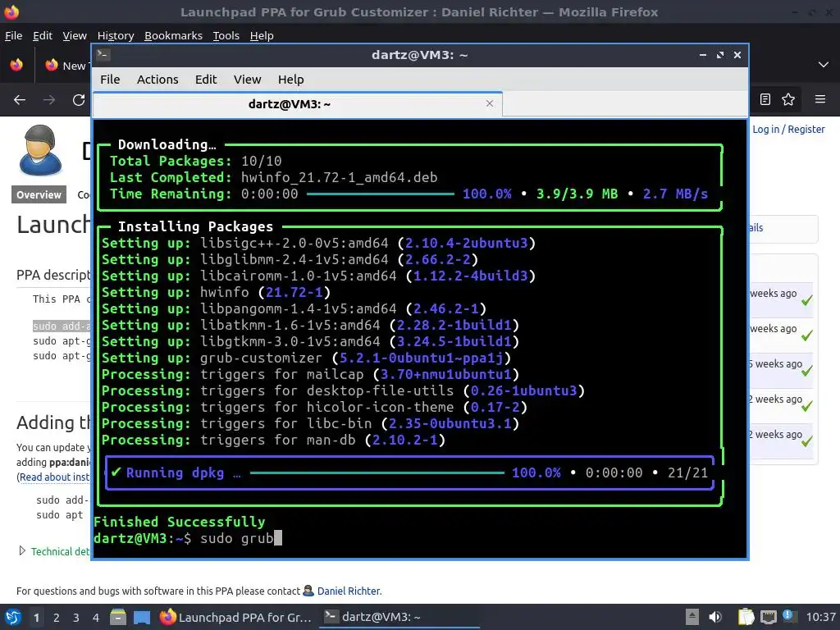Switch to workspace 4
The width and height of the screenshot is (840, 630).
(x=95, y=618)
